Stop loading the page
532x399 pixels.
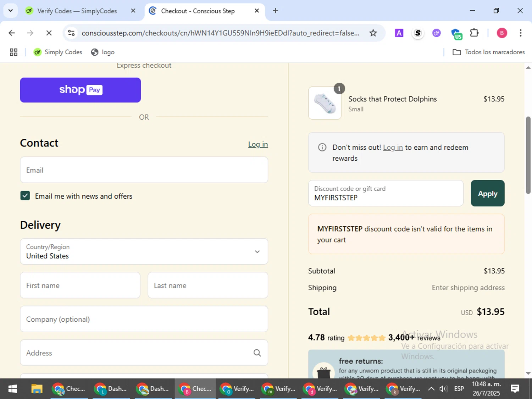pyautogui.click(x=49, y=33)
